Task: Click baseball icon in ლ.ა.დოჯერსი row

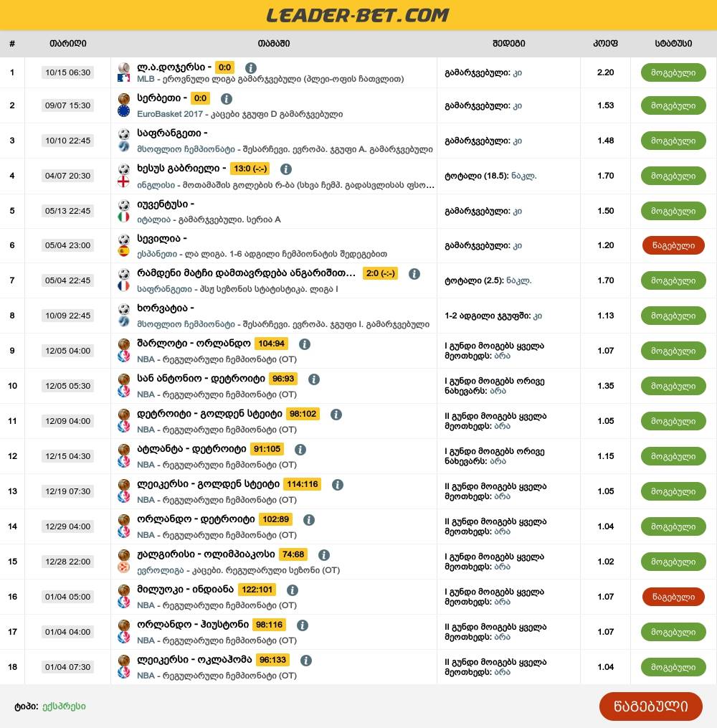Action: pos(124,67)
